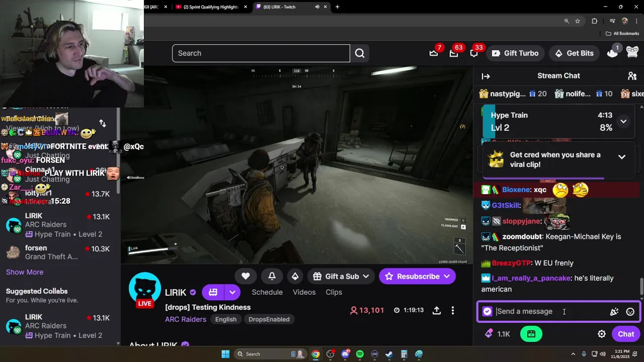Open a new browser tab
Viewport: 644px width, 362px height.
pyautogui.click(x=337, y=7)
